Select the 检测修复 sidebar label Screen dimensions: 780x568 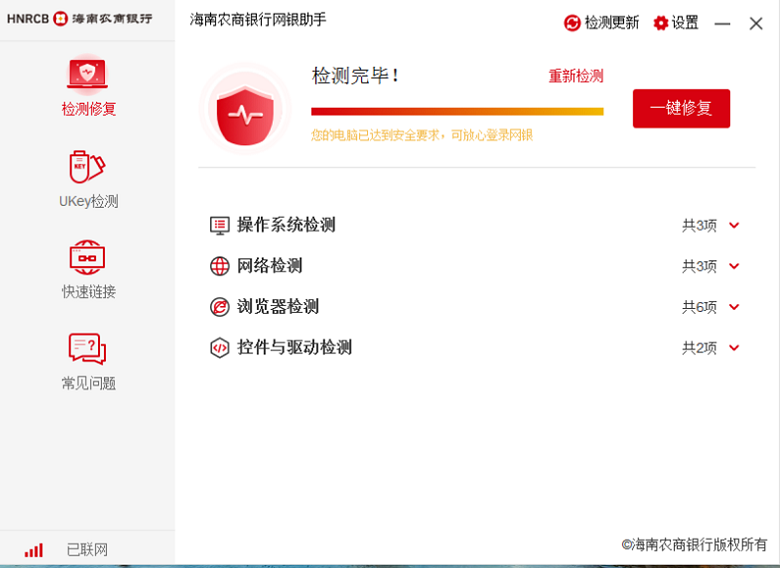pyautogui.click(x=89, y=109)
